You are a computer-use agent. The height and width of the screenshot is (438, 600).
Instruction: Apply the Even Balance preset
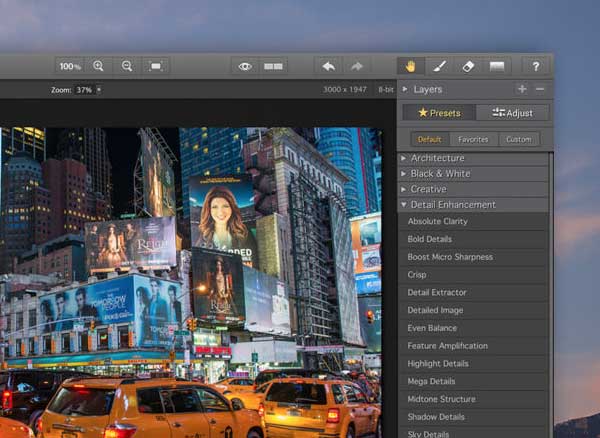[473, 328]
